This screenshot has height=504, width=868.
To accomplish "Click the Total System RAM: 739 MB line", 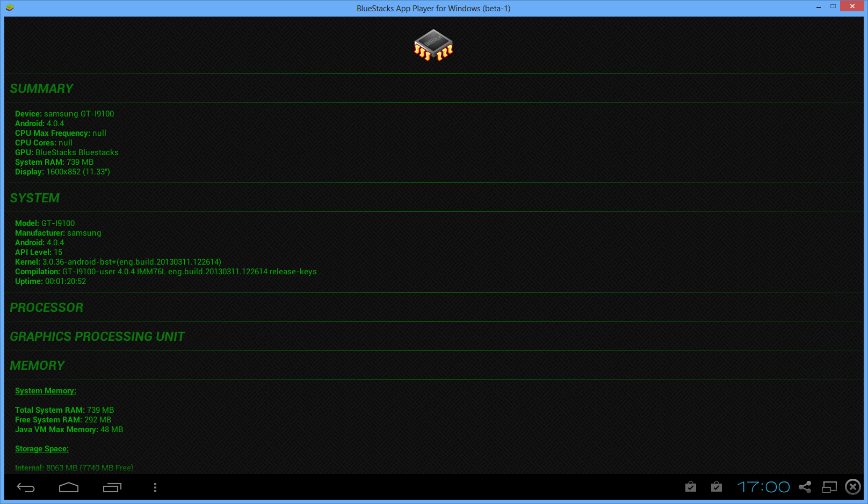I will pyautogui.click(x=64, y=410).
